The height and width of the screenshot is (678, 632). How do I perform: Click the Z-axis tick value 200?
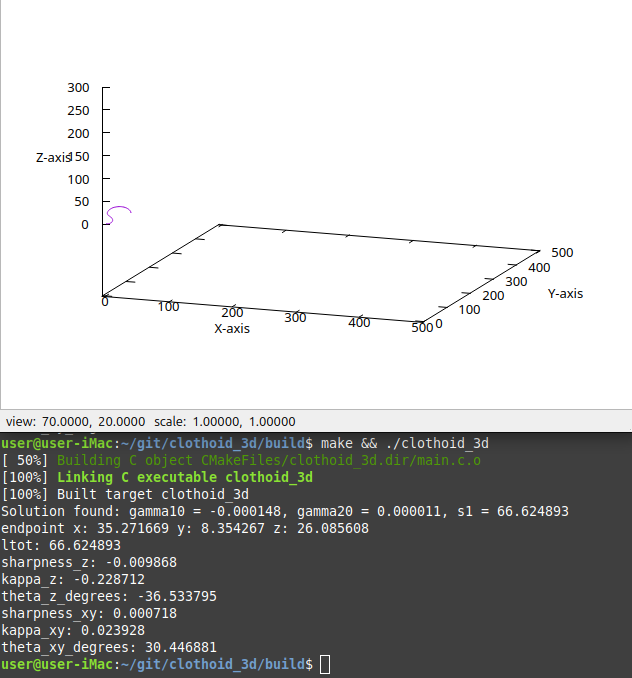[78, 134]
